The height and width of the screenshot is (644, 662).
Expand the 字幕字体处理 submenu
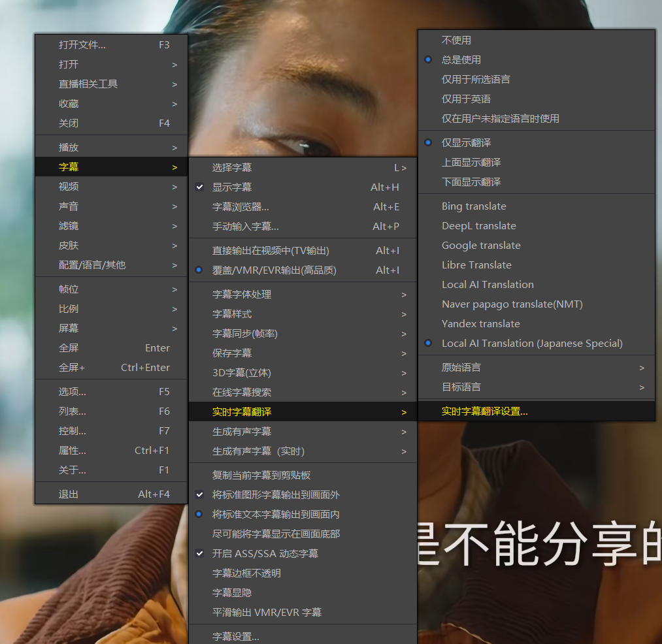[x=303, y=294]
